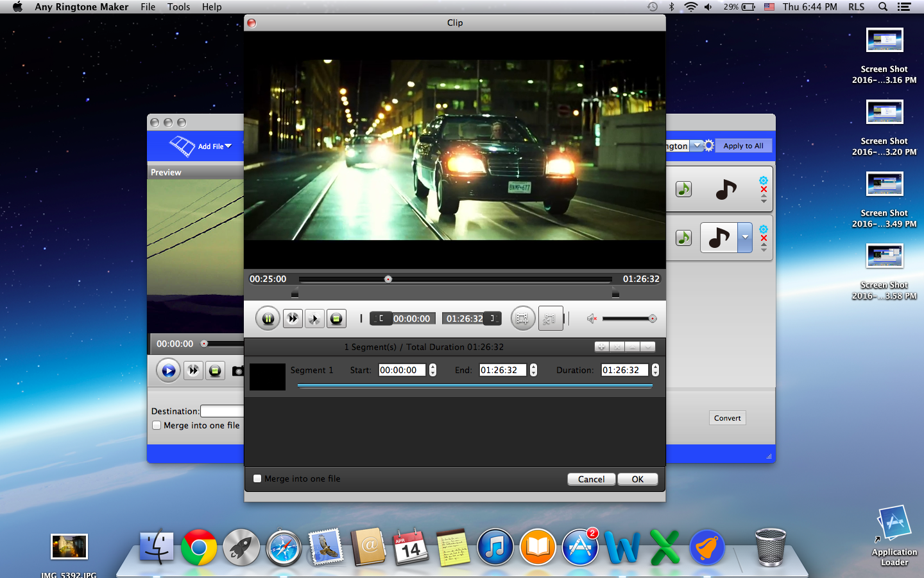
Task: Add a new segment with plus button
Action: pos(601,347)
